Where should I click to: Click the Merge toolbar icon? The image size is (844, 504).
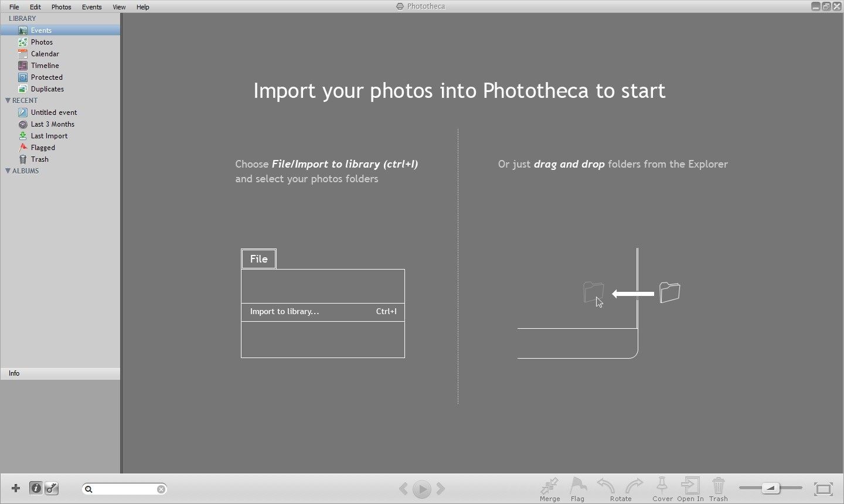(550, 486)
